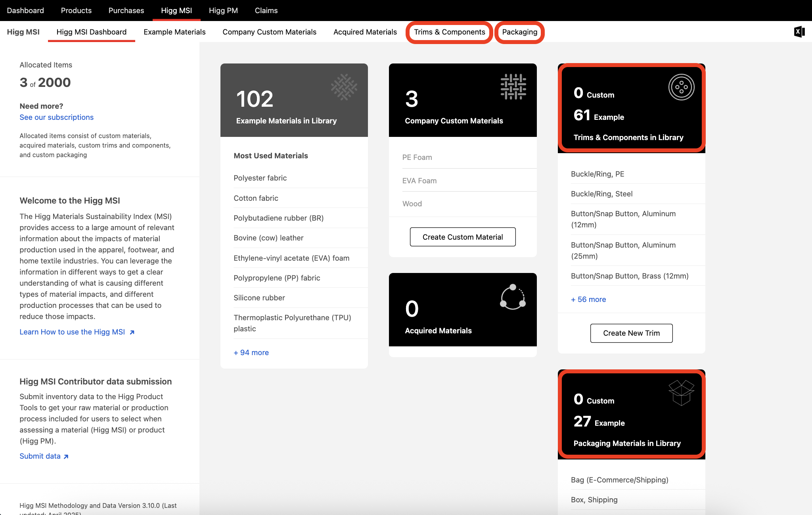Click the external arrow icon beside Submit data
This screenshot has height=515, width=812.
pyautogui.click(x=66, y=457)
